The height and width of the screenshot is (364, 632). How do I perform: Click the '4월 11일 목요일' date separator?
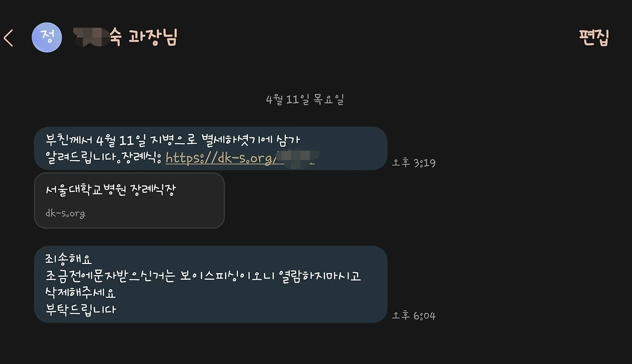305,100
